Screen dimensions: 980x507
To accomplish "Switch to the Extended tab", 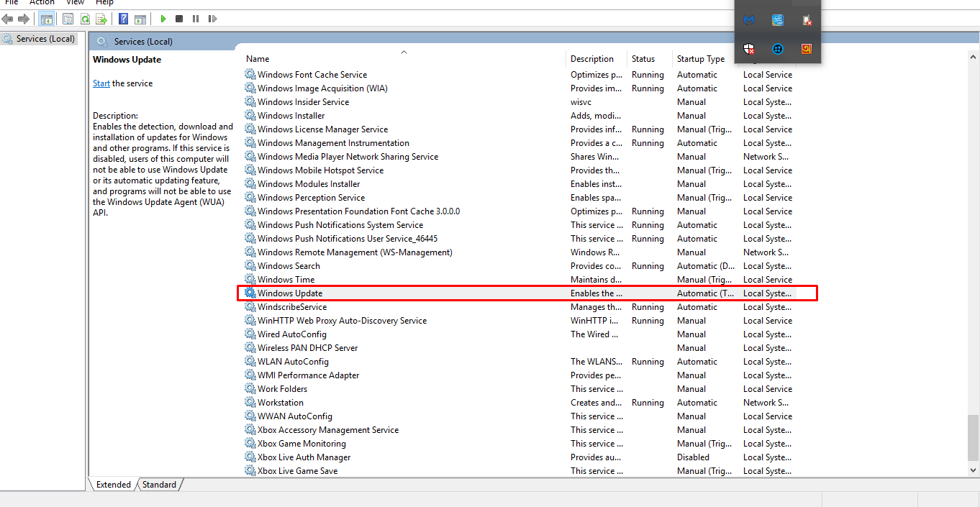I will click(x=113, y=485).
